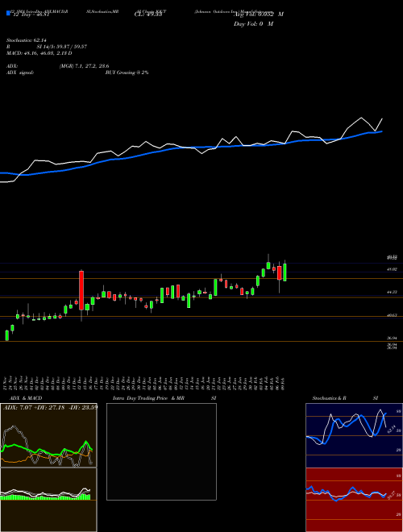
Task: Open the empty Intra Day Trading Price panel
Action: tap(161, 451)
